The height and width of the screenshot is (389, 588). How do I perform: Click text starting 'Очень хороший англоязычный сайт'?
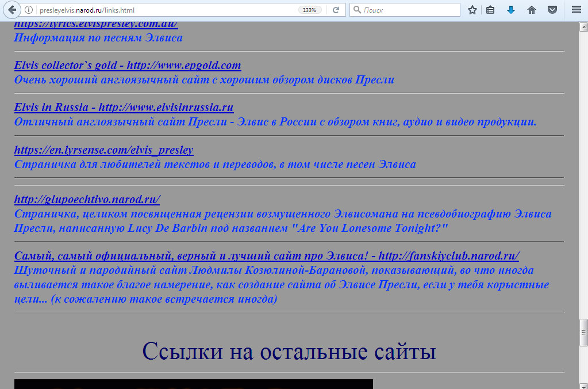point(204,79)
